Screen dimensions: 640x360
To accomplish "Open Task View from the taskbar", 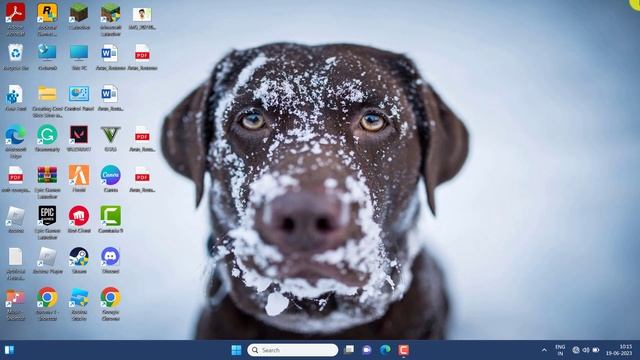I will 349,350.
